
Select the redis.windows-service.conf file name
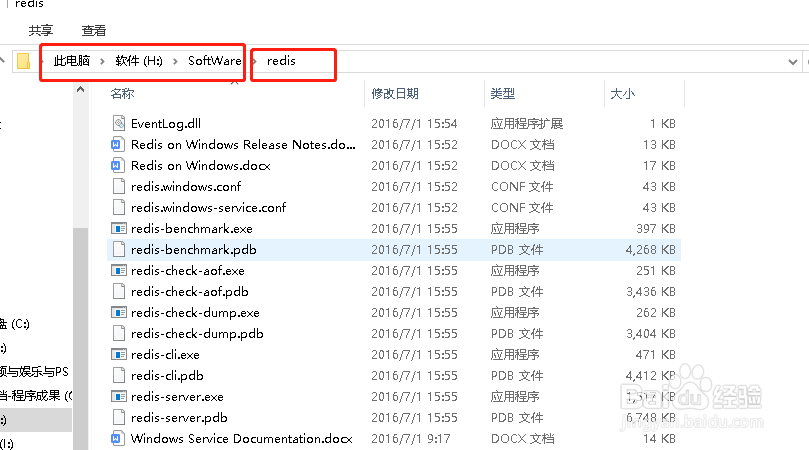(208, 207)
